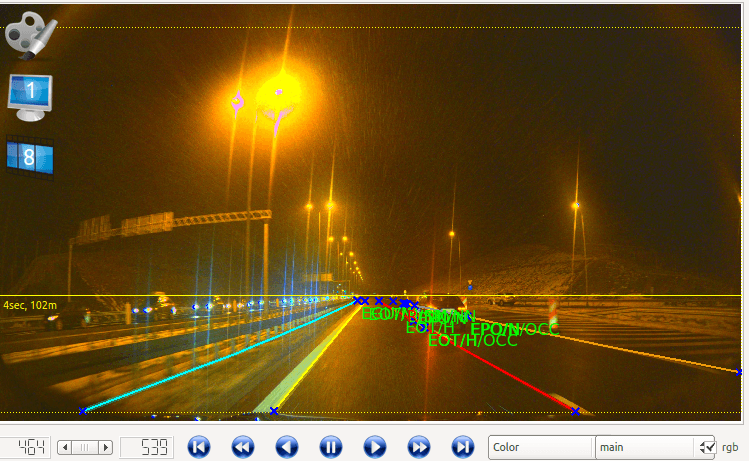Select the single monitor view icon
750x461 pixels.
(30, 95)
